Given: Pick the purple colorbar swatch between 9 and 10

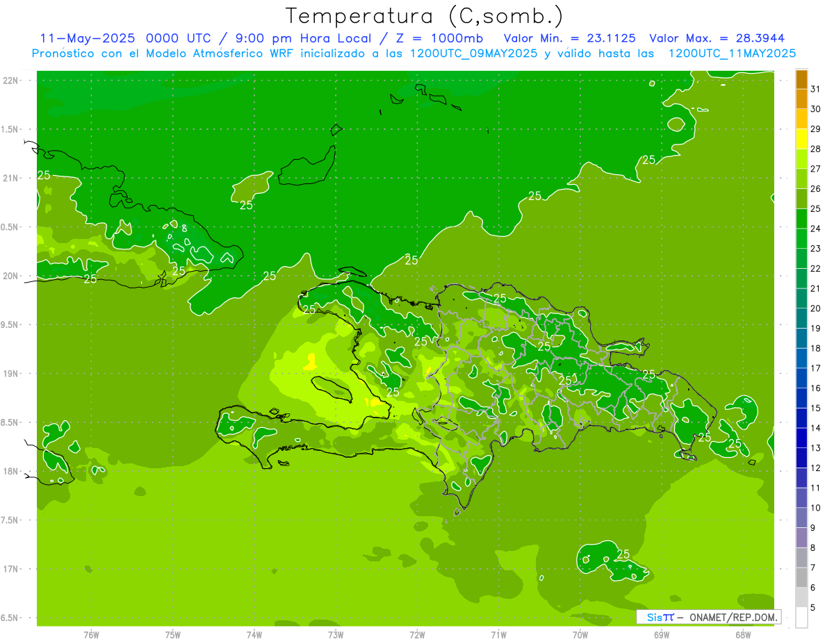Looking at the screenshot, I should click(801, 518).
